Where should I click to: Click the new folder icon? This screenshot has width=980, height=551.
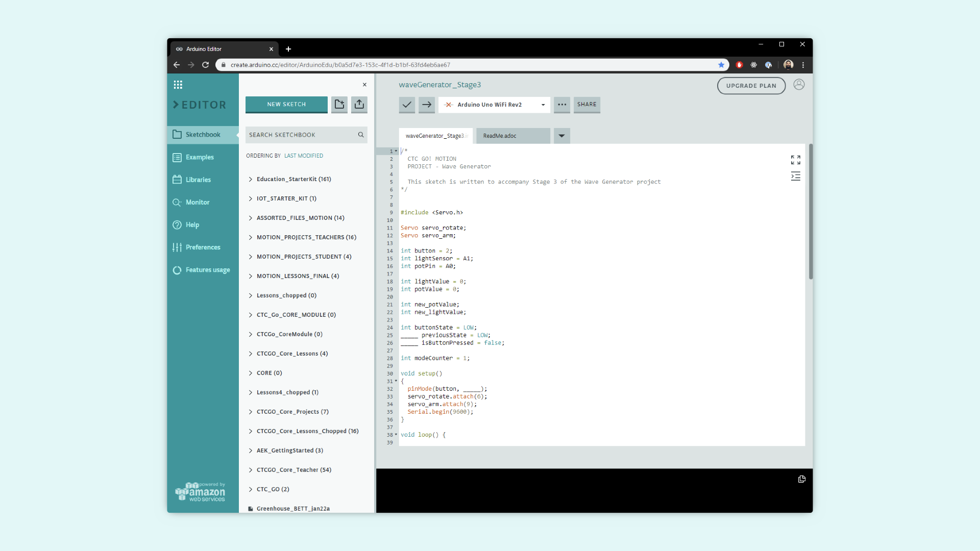click(x=339, y=104)
